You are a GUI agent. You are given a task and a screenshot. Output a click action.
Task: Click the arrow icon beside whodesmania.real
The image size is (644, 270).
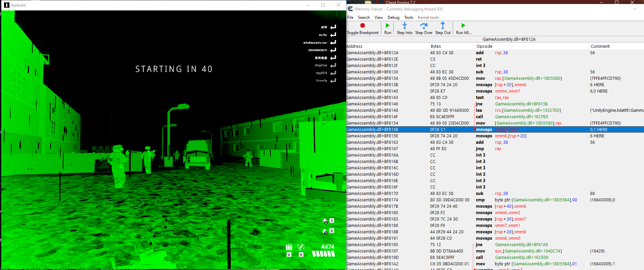[x=333, y=42]
